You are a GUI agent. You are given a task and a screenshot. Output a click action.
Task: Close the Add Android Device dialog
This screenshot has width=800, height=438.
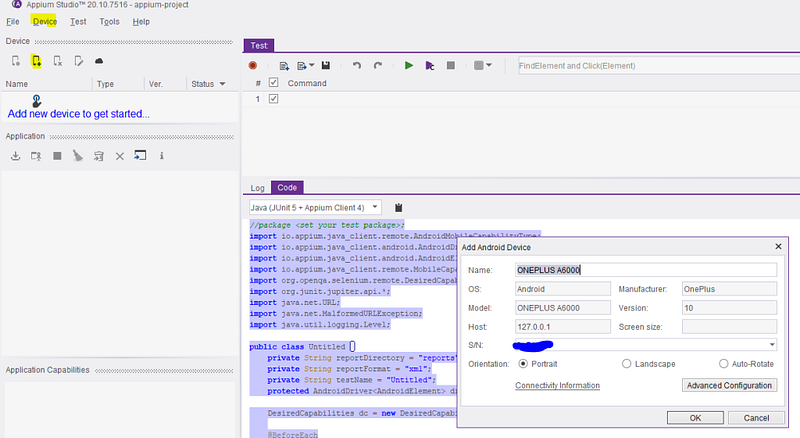point(778,247)
